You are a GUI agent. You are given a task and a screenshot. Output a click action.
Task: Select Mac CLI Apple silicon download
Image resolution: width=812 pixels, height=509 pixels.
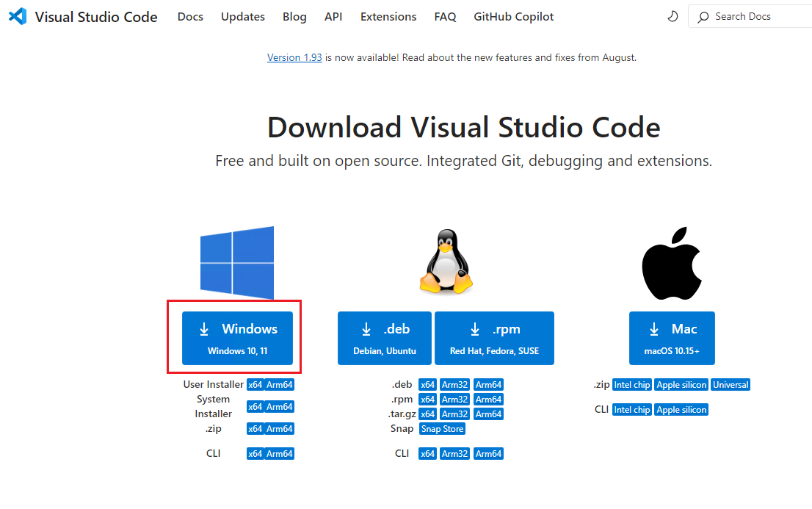681,410
